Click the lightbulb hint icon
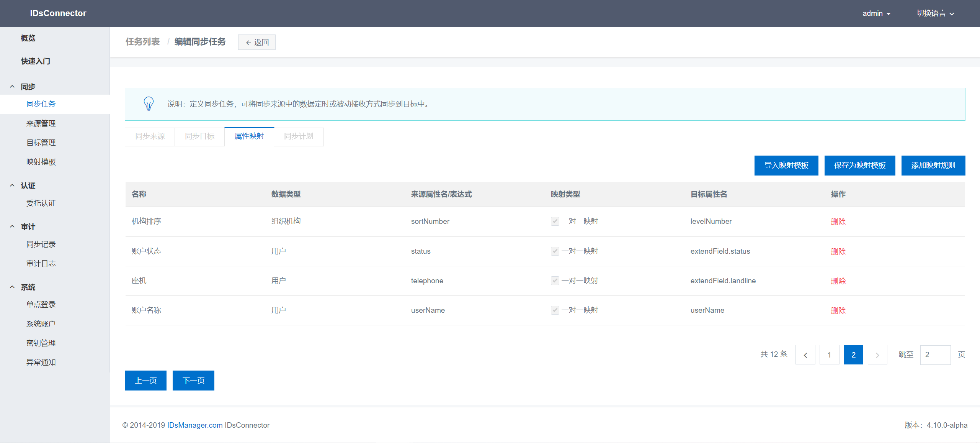980x443 pixels. (149, 104)
